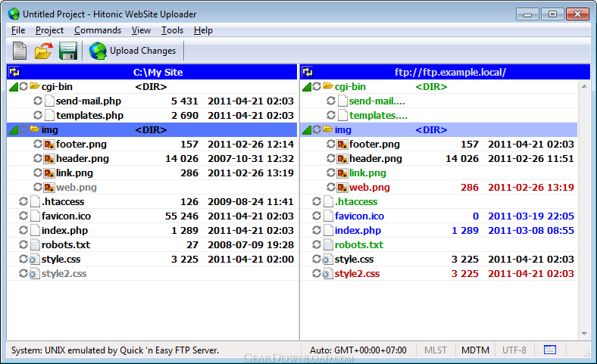This screenshot has width=597, height=364.
Task: Click the Auto: GMT+00:00+07:00 timezone field
Action: click(358, 350)
